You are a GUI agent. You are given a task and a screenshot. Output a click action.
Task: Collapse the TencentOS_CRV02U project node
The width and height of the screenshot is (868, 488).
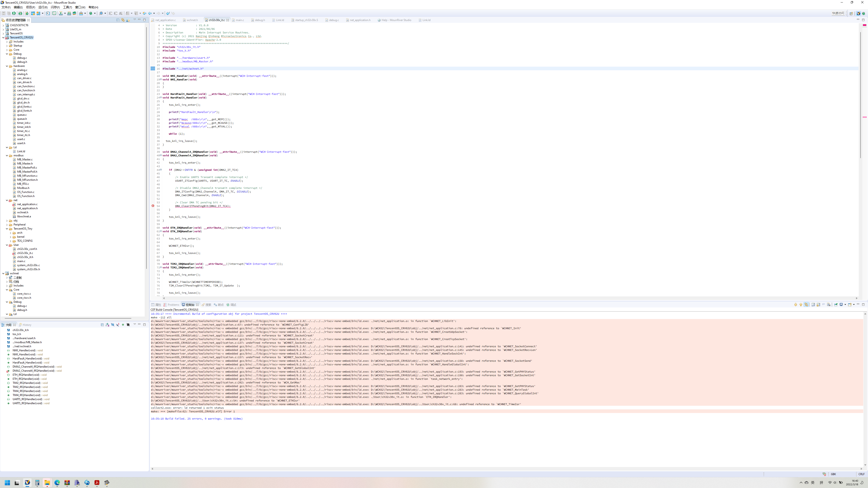(3, 37)
